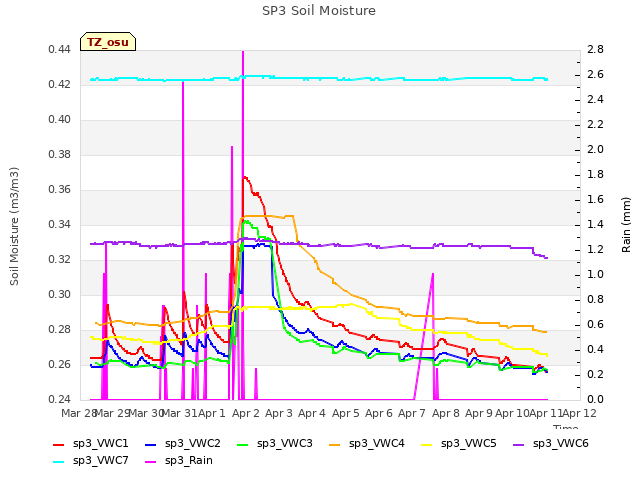Click the 0.8 rain axis value

point(595,300)
